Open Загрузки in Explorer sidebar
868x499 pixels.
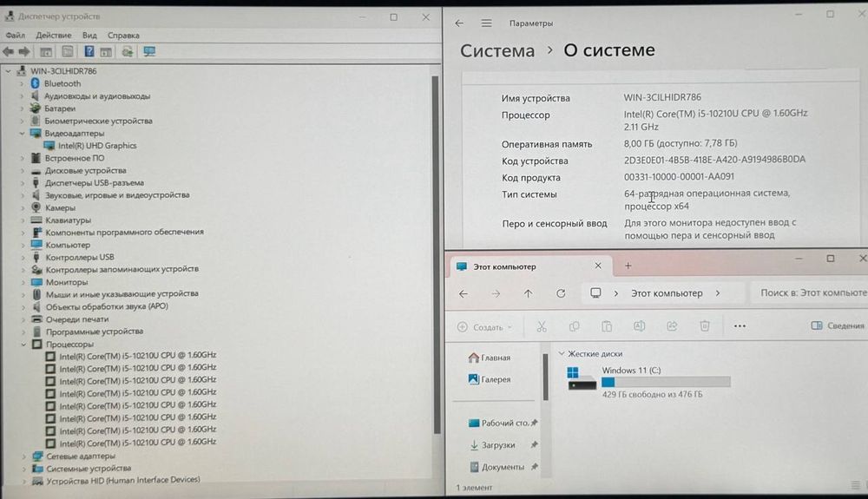pos(503,445)
